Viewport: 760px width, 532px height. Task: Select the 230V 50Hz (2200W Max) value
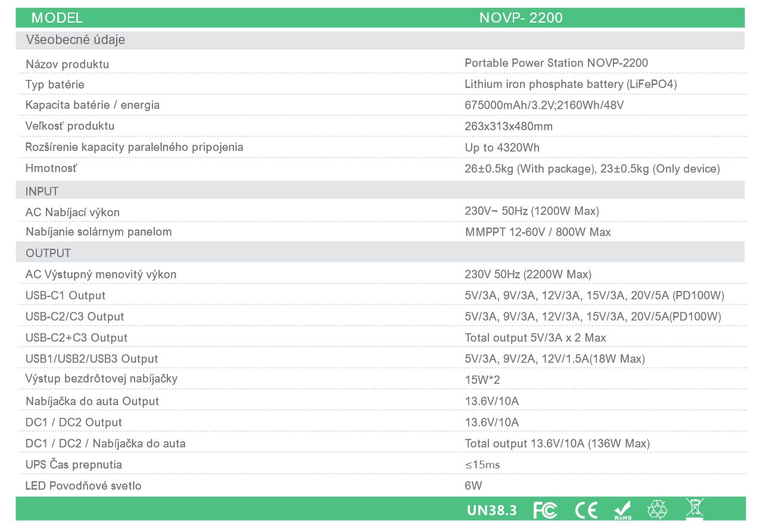(528, 274)
